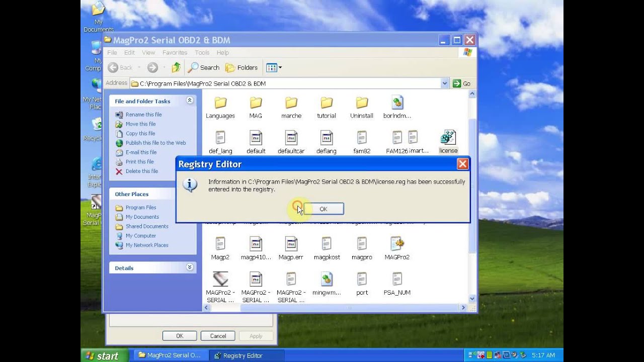Switch to Registry Editor taskbar item
The width and height of the screenshot is (644, 362).
click(x=247, y=355)
